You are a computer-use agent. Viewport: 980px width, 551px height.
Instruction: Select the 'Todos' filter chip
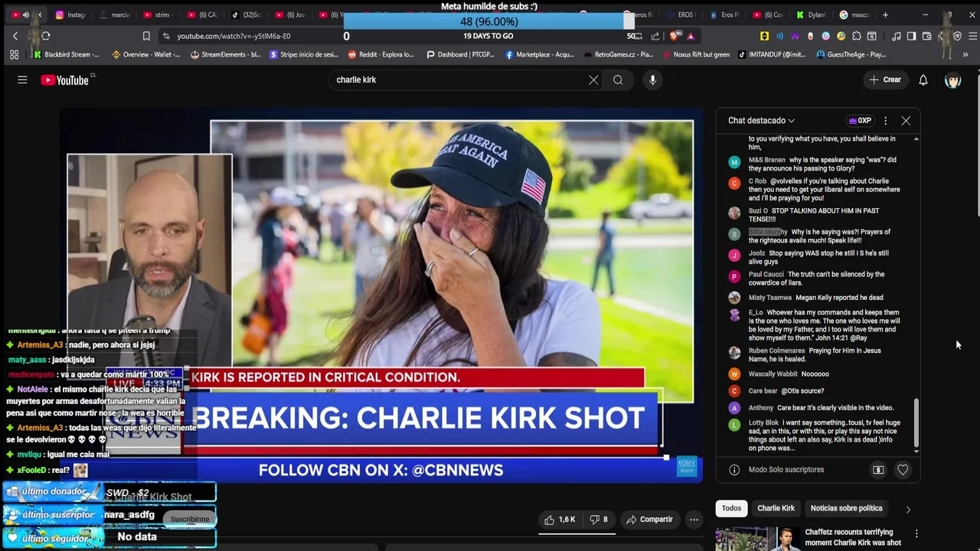click(x=731, y=508)
